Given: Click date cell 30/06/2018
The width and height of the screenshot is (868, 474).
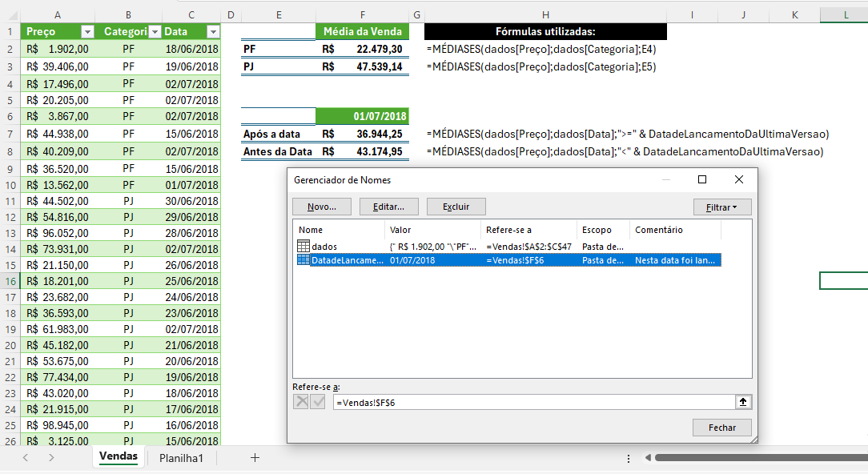Looking at the screenshot, I should [191, 201].
